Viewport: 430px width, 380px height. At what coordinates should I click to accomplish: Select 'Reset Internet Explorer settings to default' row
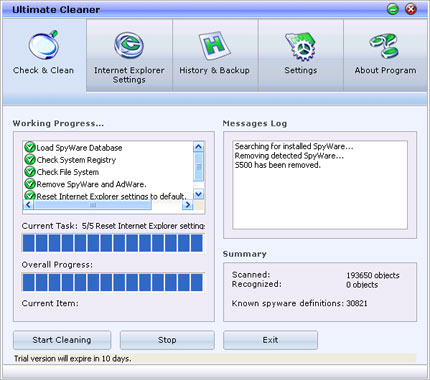pyautogui.click(x=108, y=196)
